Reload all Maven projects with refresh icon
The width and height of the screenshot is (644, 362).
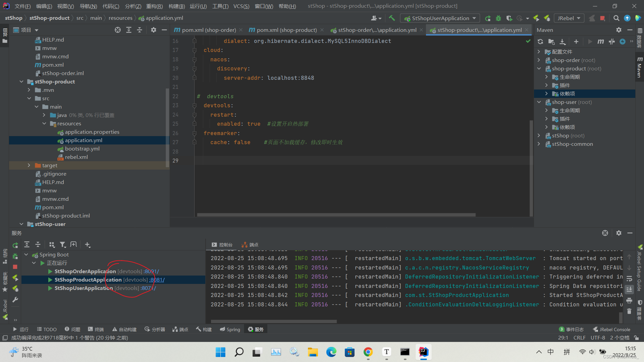click(x=540, y=42)
